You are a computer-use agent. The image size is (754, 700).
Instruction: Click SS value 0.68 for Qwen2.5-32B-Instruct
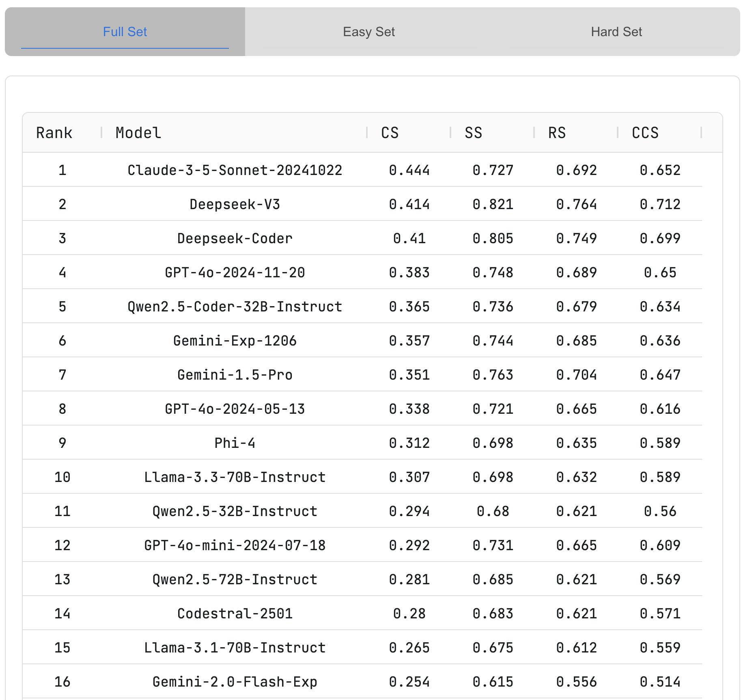[x=493, y=511]
